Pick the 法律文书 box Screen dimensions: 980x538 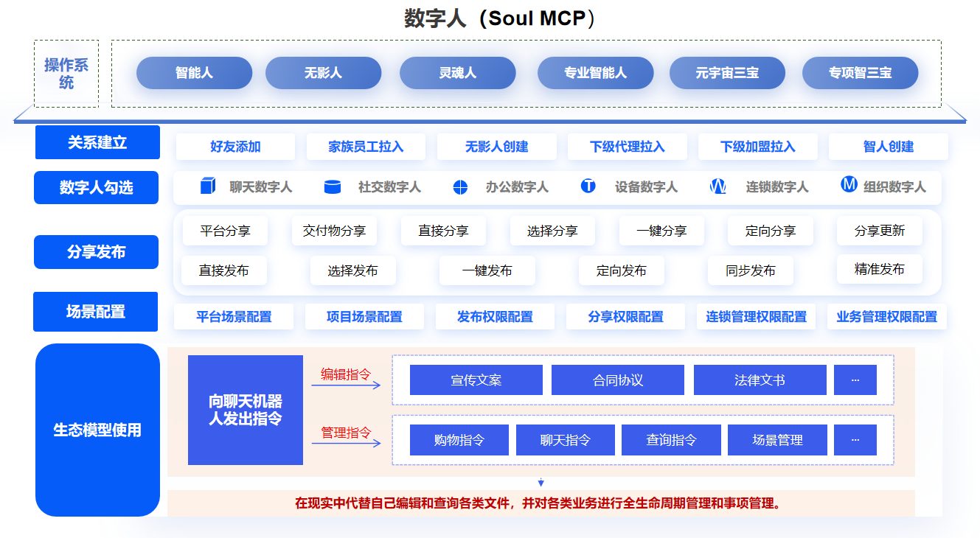760,380
